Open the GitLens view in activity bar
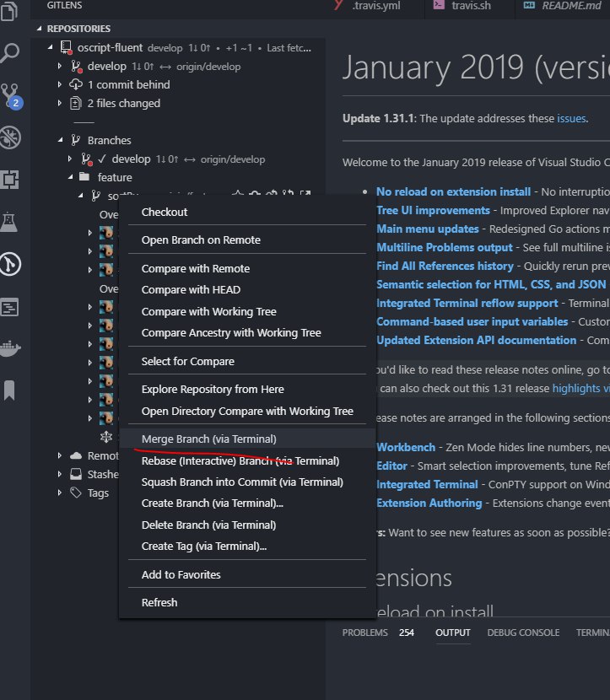610x700 pixels. click(x=10, y=264)
